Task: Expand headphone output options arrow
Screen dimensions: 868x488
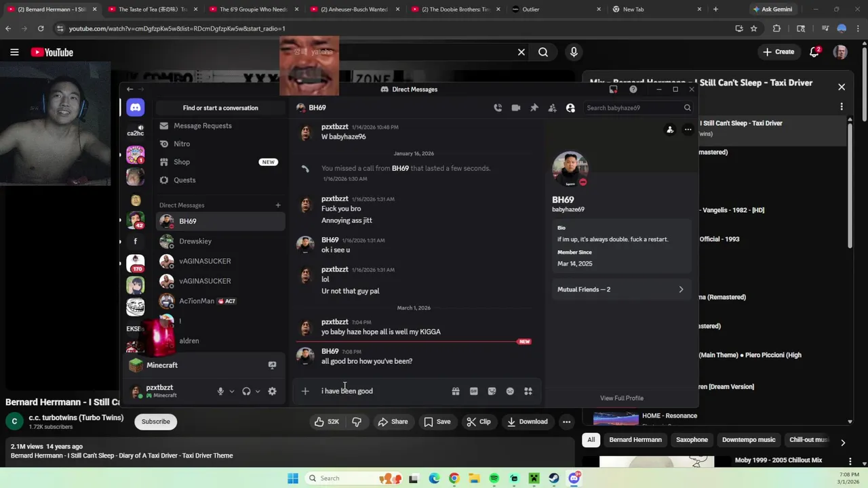Action: [x=258, y=391]
